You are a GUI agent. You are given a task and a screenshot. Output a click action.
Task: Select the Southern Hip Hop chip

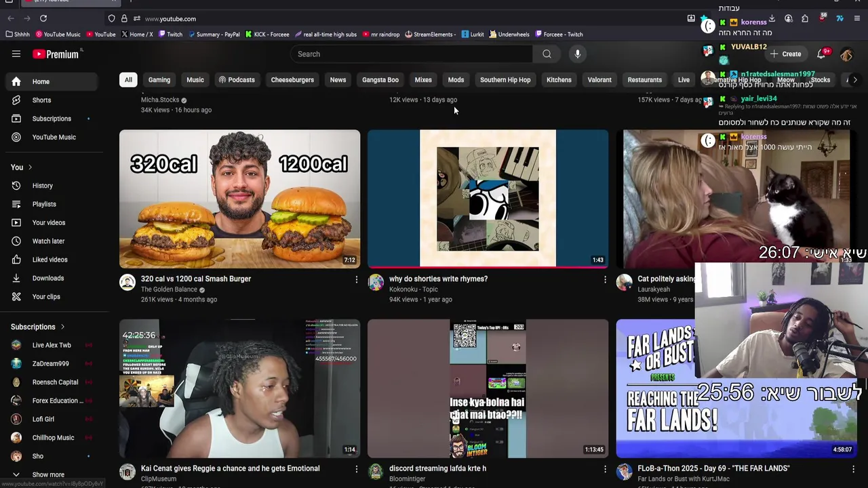tap(505, 80)
